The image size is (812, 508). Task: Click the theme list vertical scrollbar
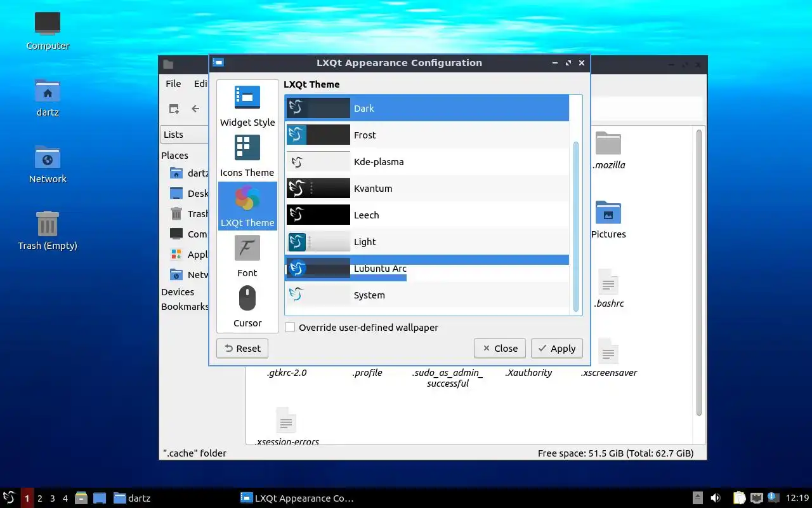(576, 225)
